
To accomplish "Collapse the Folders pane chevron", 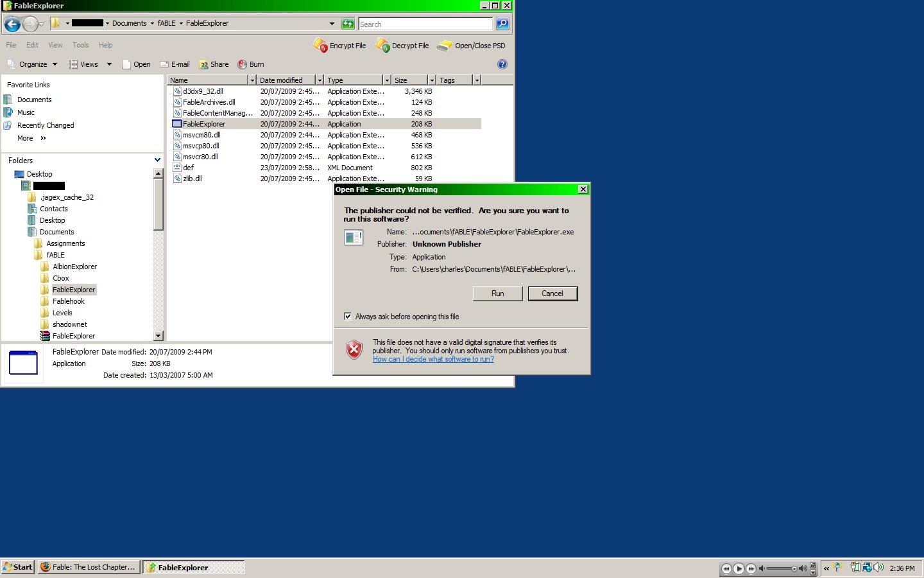I will coord(157,160).
